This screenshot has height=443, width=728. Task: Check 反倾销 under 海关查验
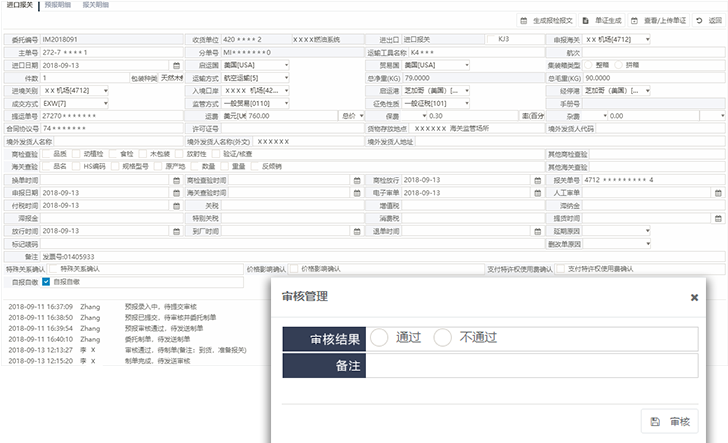point(254,166)
